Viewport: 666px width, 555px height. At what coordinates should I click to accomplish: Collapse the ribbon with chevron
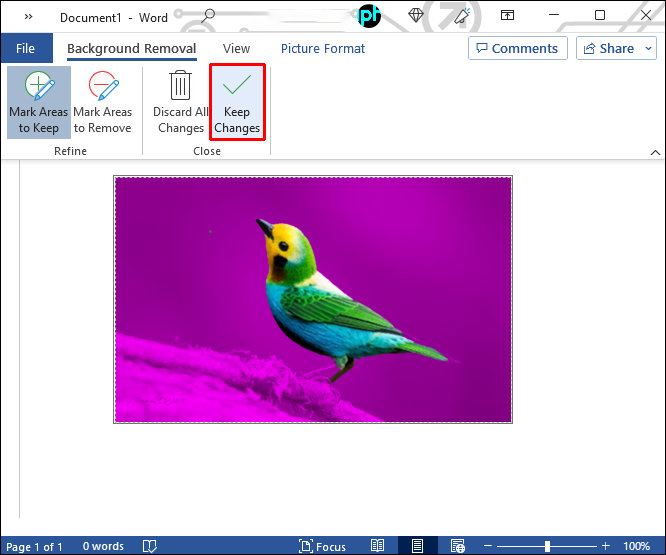[x=655, y=152]
